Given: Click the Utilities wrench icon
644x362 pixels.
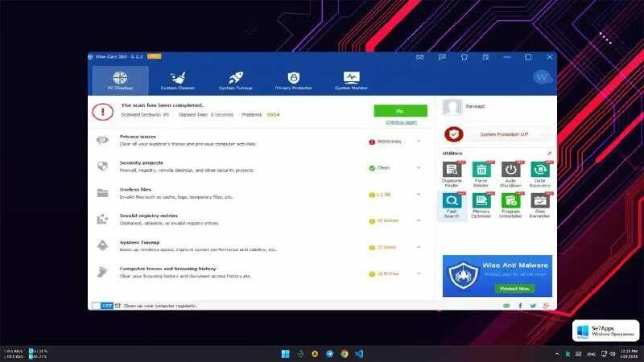Looking at the screenshot, I should click(549, 153).
